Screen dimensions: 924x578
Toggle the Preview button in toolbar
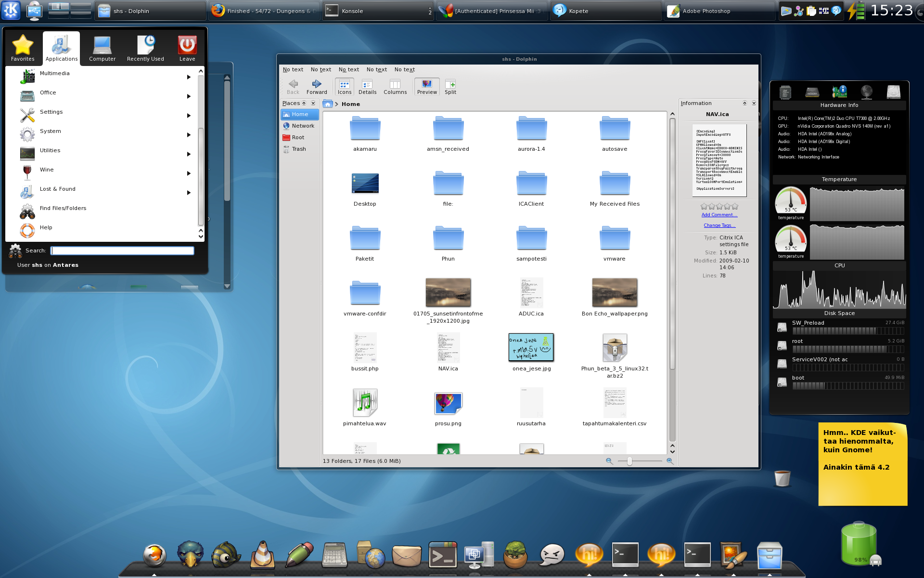pyautogui.click(x=427, y=87)
